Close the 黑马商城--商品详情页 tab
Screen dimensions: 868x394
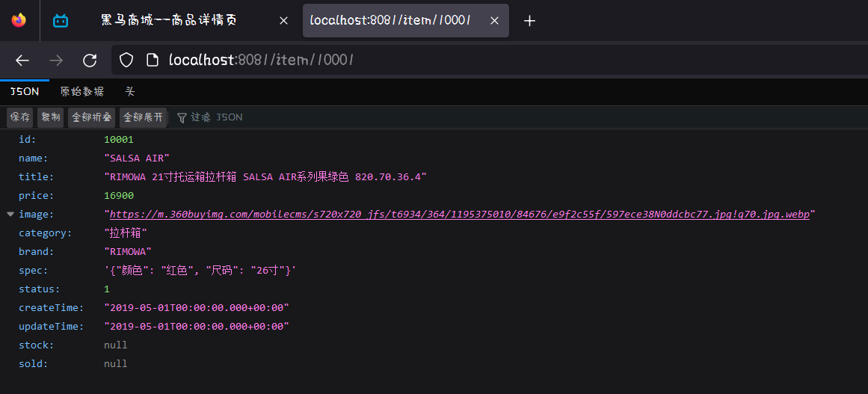click(x=283, y=21)
